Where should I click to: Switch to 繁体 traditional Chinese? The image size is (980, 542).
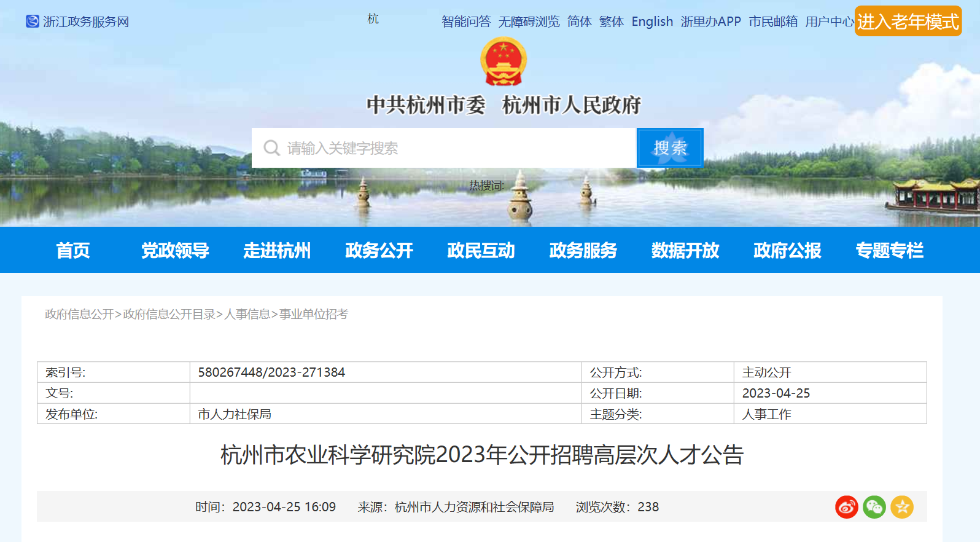point(612,22)
